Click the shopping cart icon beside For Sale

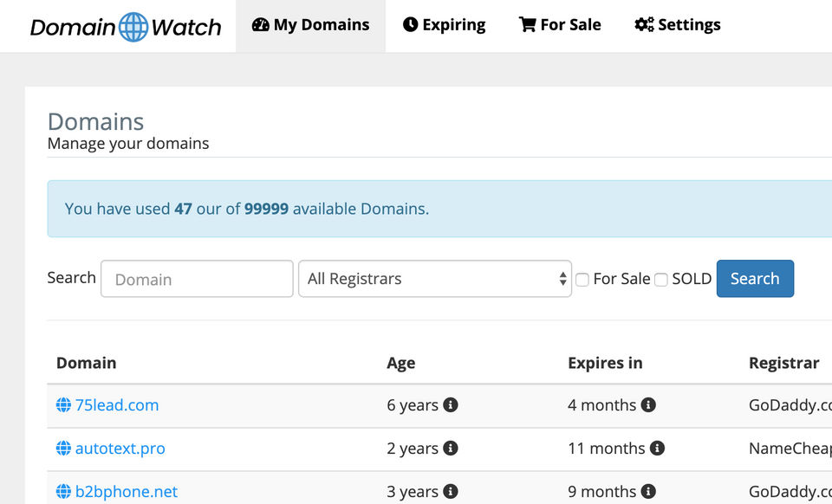pyautogui.click(x=528, y=24)
